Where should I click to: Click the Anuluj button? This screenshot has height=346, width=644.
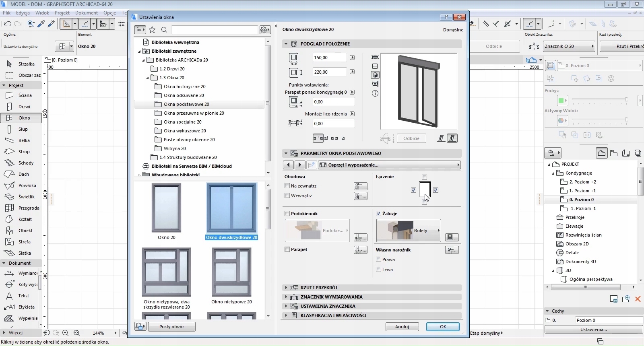402,327
